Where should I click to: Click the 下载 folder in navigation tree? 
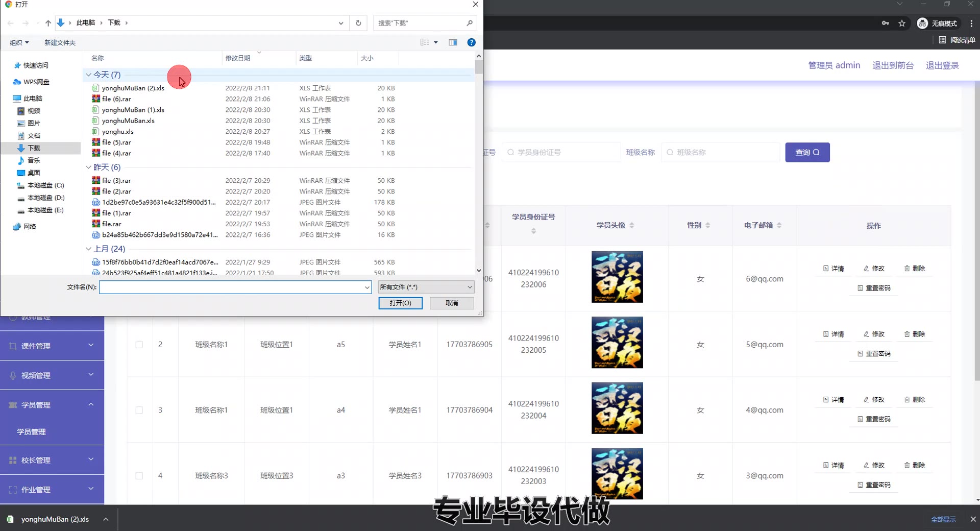pyautogui.click(x=34, y=148)
